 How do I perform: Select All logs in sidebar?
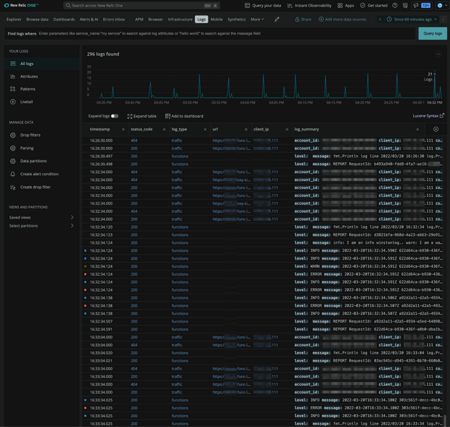42,64
